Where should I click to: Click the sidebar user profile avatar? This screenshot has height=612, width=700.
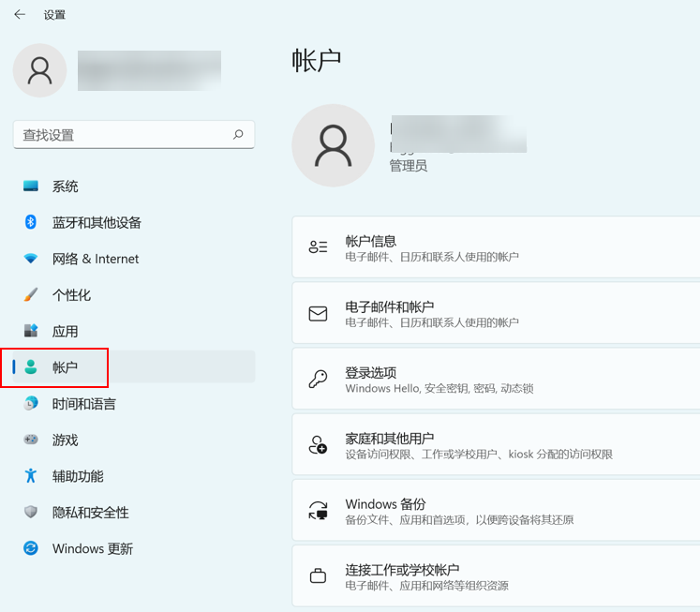point(39,70)
